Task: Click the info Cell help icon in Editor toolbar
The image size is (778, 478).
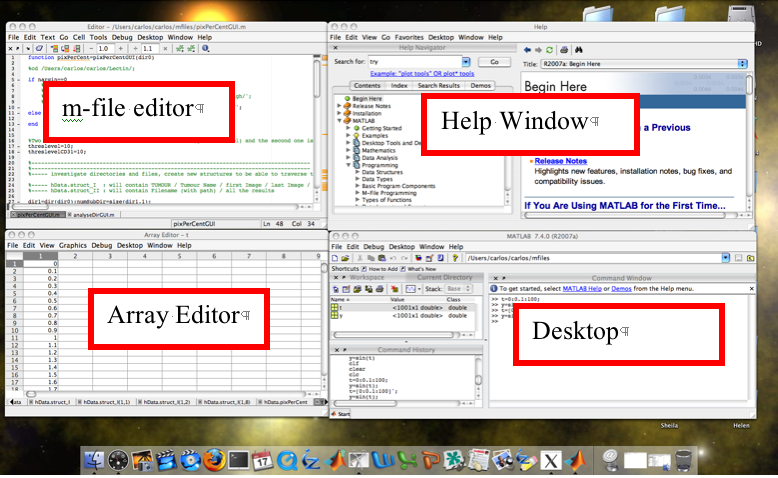Action: 205,49
